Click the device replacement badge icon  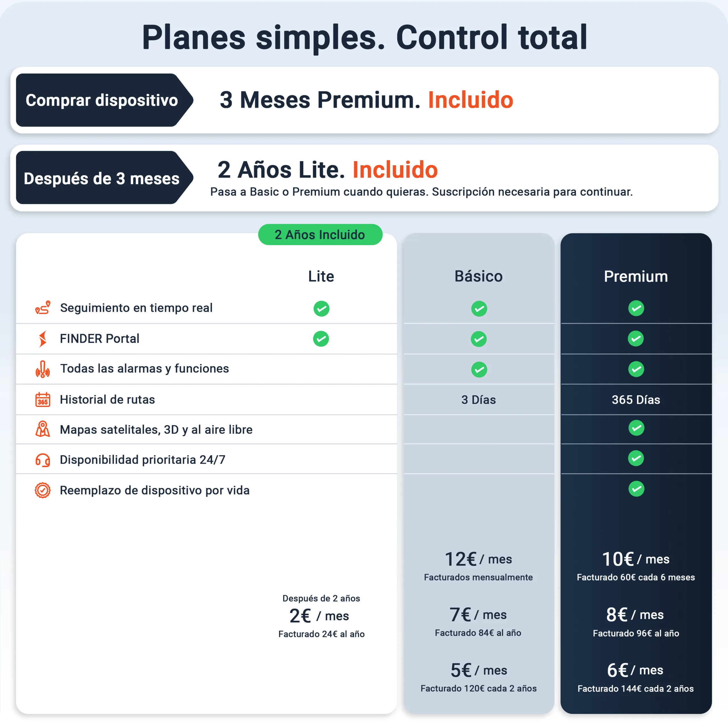click(x=43, y=490)
